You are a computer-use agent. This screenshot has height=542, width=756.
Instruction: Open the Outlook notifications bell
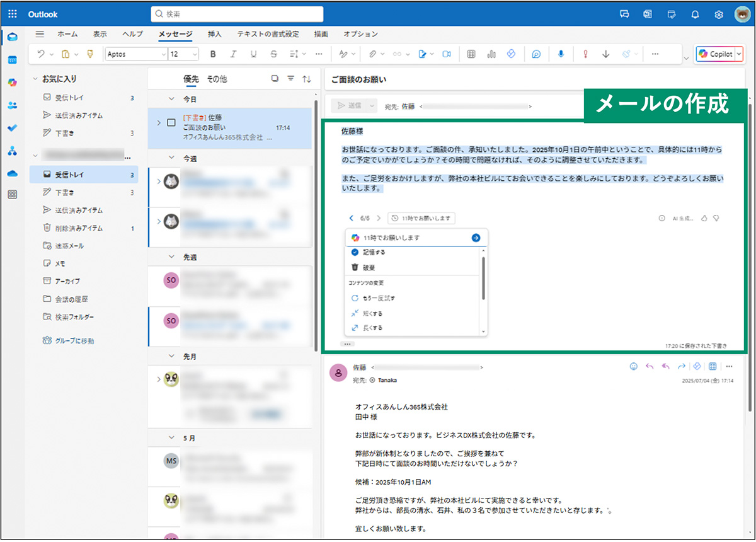[695, 14]
